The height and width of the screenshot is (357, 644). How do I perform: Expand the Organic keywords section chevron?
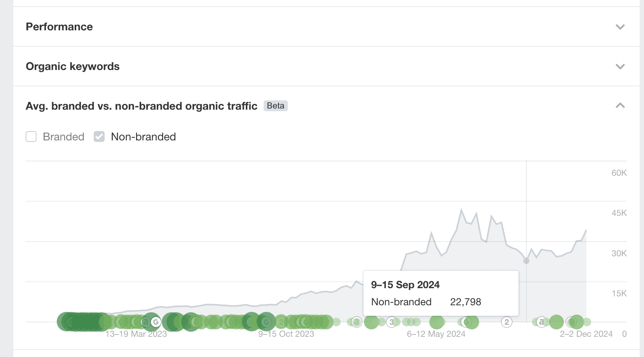(620, 66)
